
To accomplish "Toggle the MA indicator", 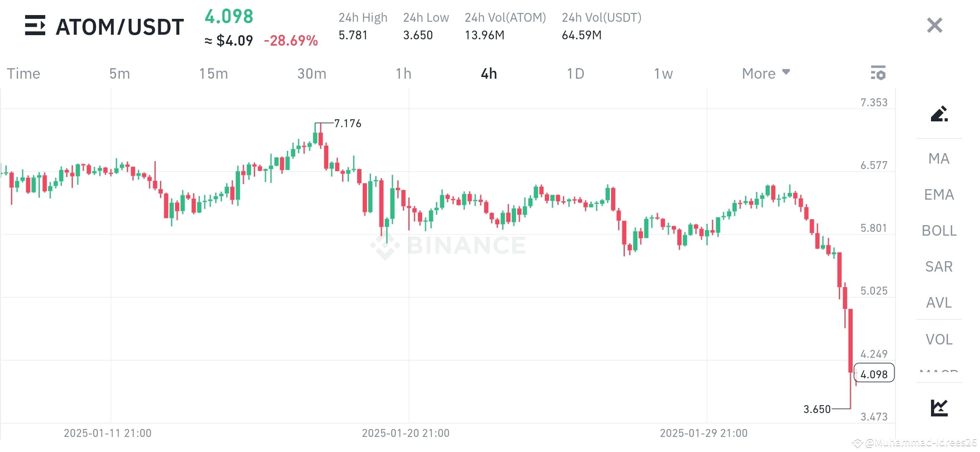I will (x=938, y=159).
